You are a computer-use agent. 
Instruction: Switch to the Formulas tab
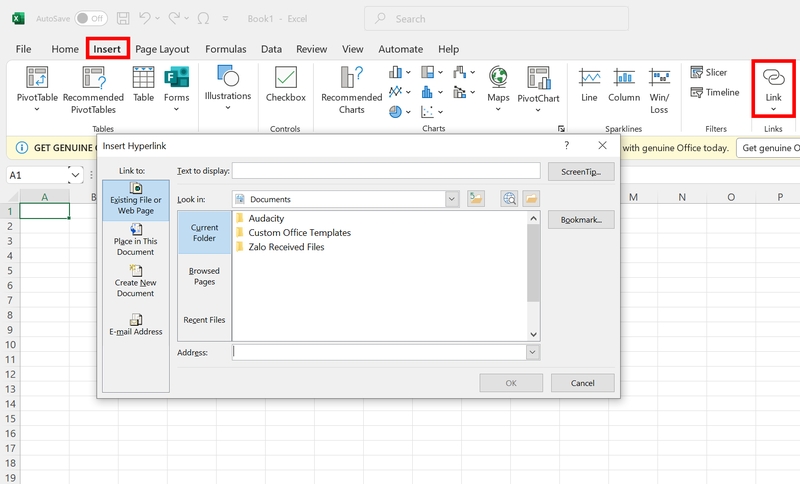click(x=226, y=49)
